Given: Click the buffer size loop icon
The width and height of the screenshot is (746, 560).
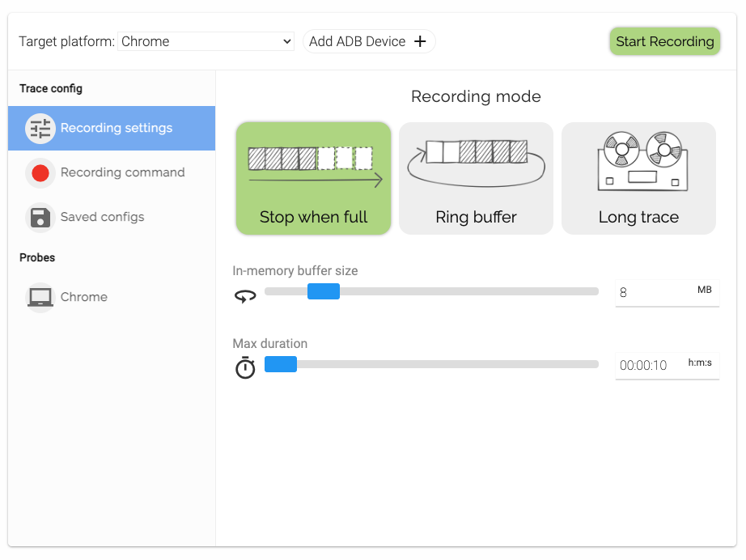Looking at the screenshot, I should pyautogui.click(x=245, y=296).
